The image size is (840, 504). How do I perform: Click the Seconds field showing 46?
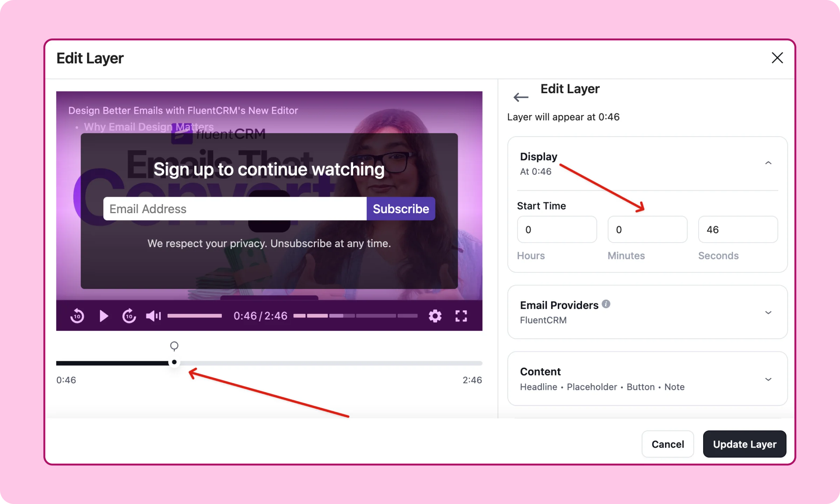[x=738, y=229]
